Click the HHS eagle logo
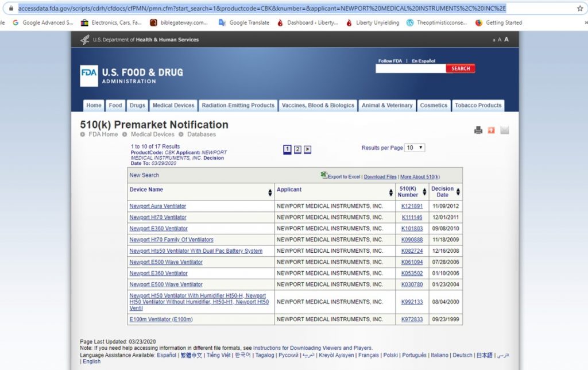Screen dimensions: 588x370 (x=85, y=40)
